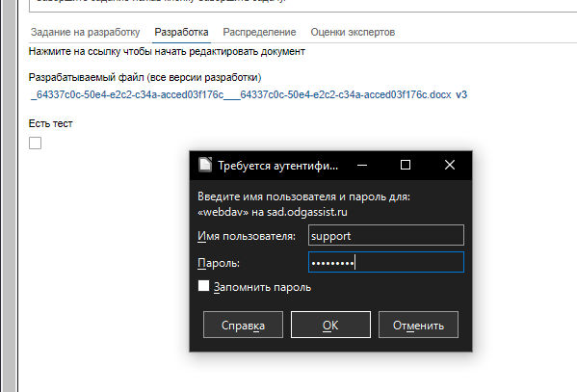Close the authentication dialog with X

click(x=450, y=165)
